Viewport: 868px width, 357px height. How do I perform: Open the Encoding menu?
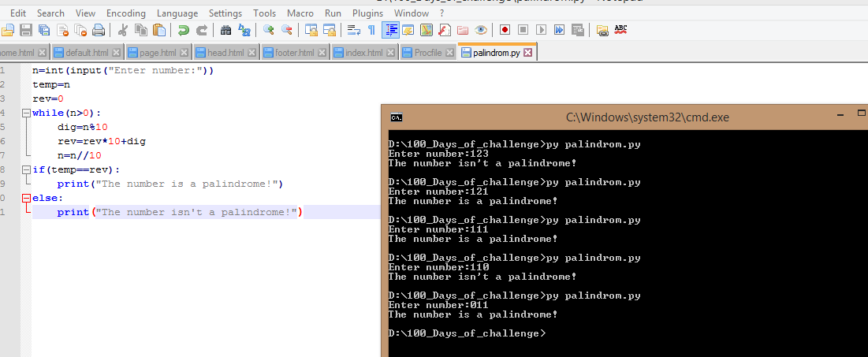(126, 13)
